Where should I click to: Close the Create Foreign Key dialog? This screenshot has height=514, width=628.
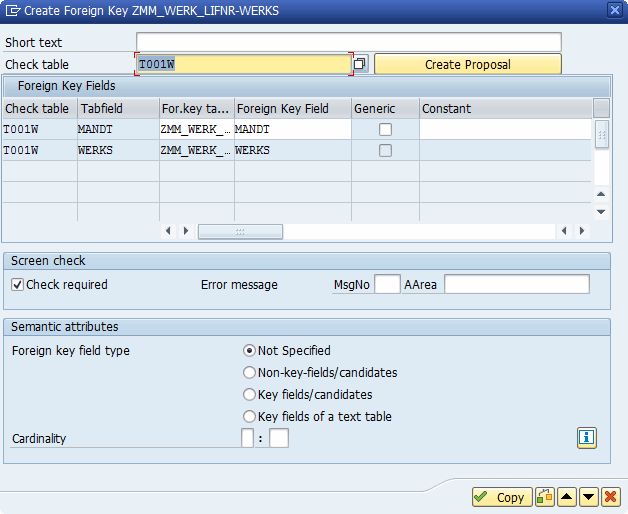click(x=615, y=10)
